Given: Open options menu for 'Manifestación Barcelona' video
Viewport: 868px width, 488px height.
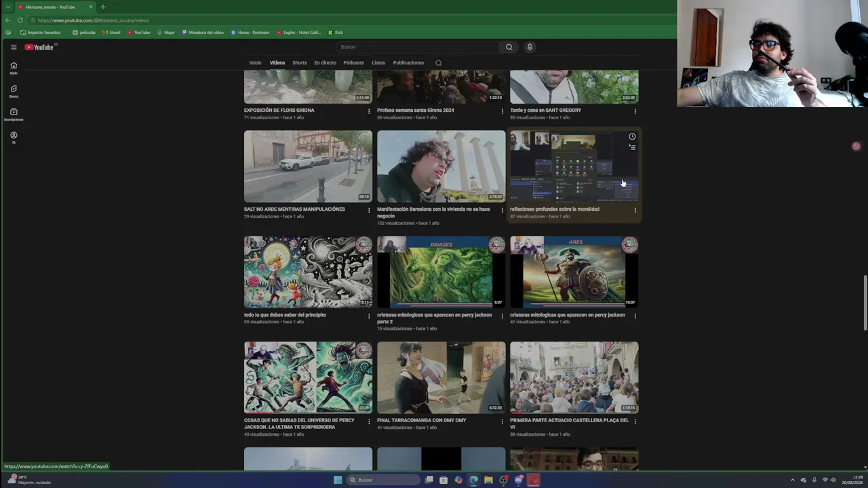Looking at the screenshot, I should pyautogui.click(x=502, y=210).
